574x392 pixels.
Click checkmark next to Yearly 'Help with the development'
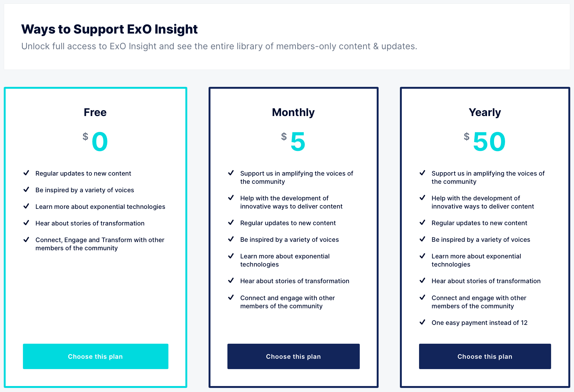coord(423,198)
